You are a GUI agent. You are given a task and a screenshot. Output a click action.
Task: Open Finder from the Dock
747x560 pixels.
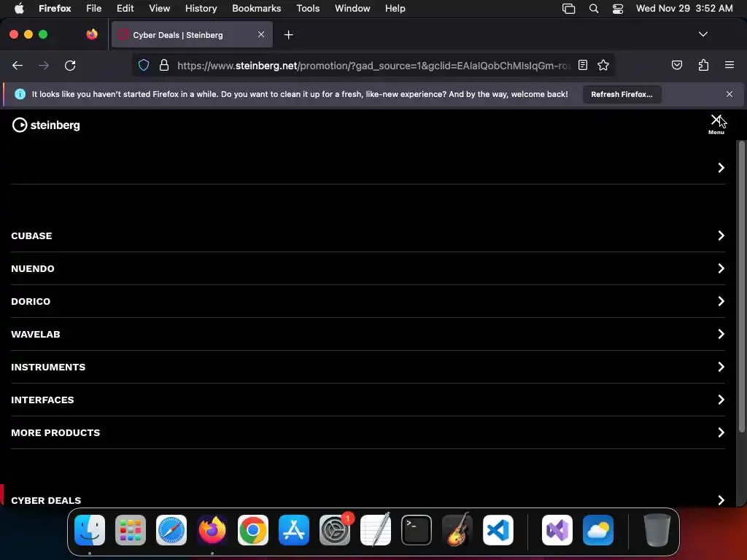point(90,530)
